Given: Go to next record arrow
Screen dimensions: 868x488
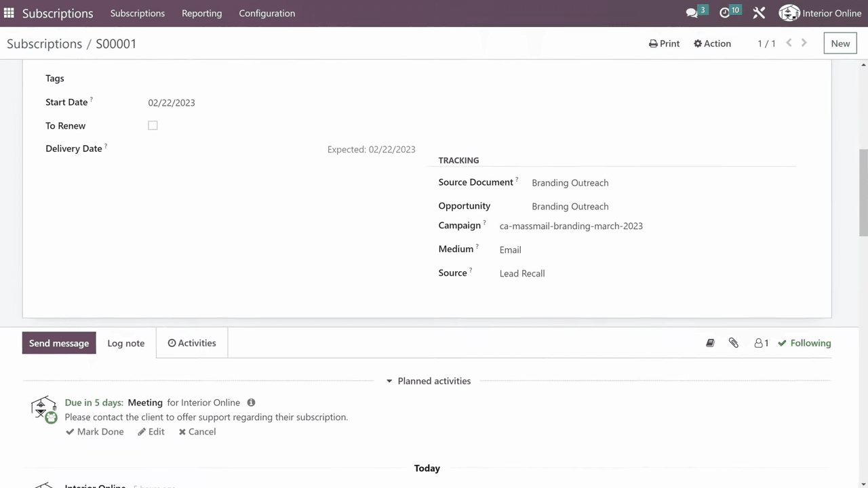Looking at the screenshot, I should pos(804,43).
